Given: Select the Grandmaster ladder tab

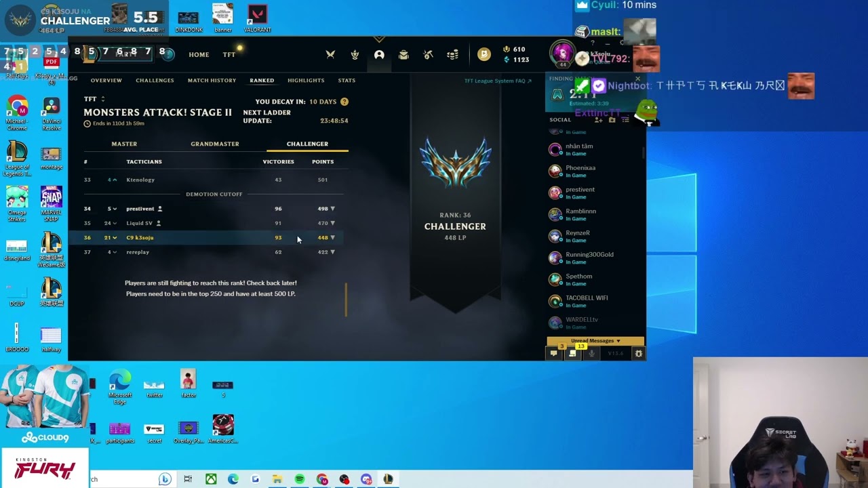Looking at the screenshot, I should coord(215,144).
